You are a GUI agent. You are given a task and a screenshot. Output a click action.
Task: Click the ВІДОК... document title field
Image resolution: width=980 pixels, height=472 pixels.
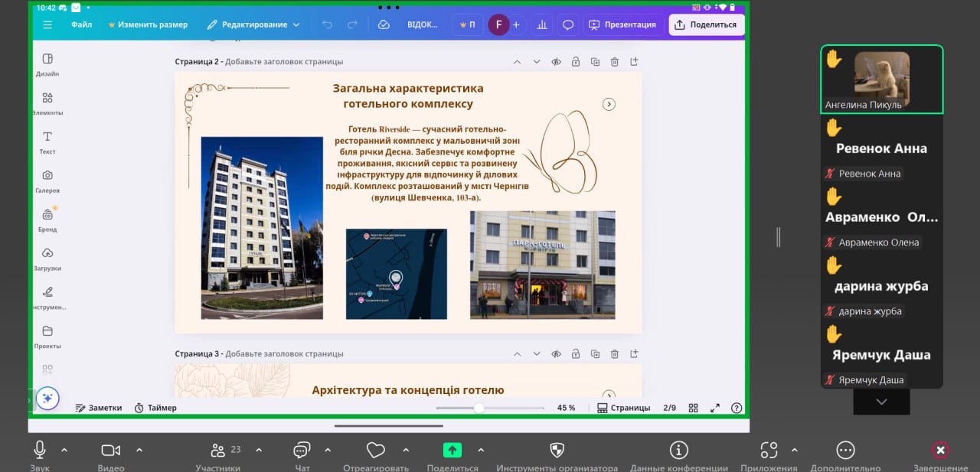(423, 24)
